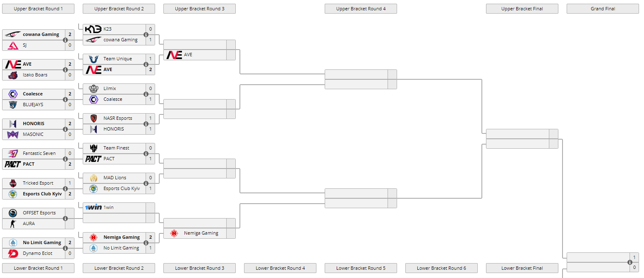
Task: Click Nemiga Gaming in Upper Bracket Round 3
Action: click(x=201, y=233)
